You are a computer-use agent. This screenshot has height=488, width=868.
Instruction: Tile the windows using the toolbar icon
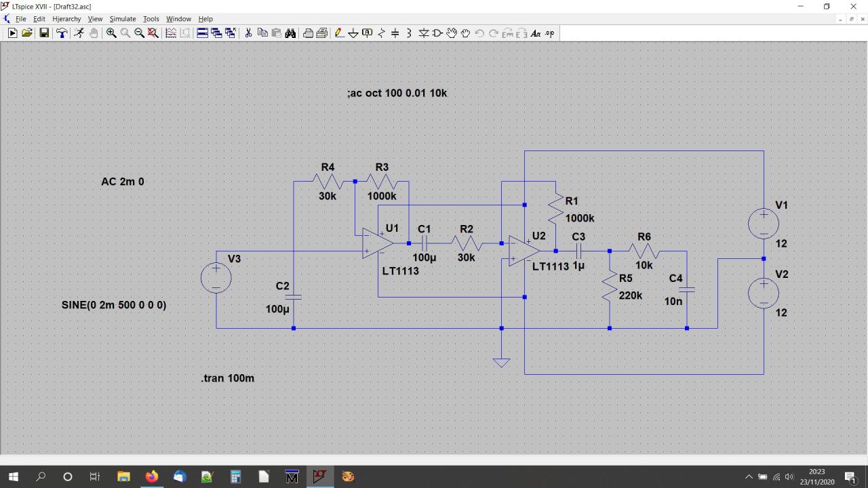coord(202,33)
